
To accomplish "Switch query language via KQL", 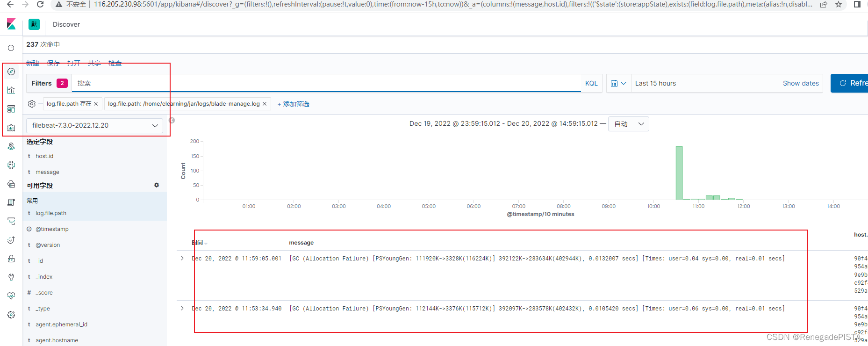I will 591,83.
